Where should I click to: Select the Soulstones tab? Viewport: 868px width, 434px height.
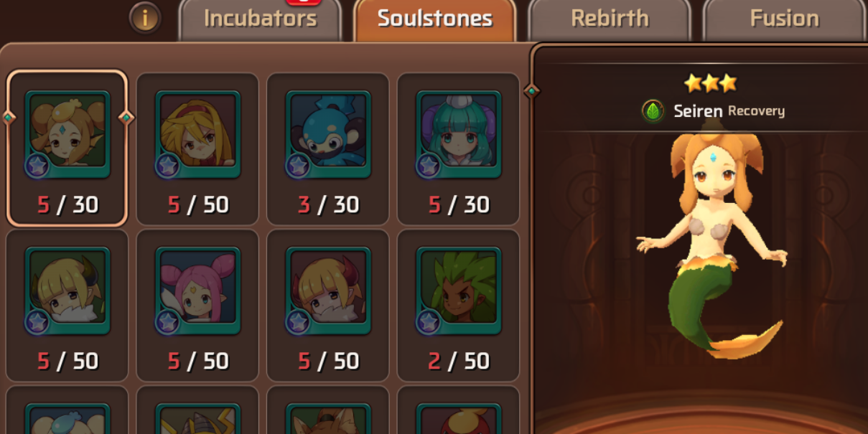[x=435, y=19]
